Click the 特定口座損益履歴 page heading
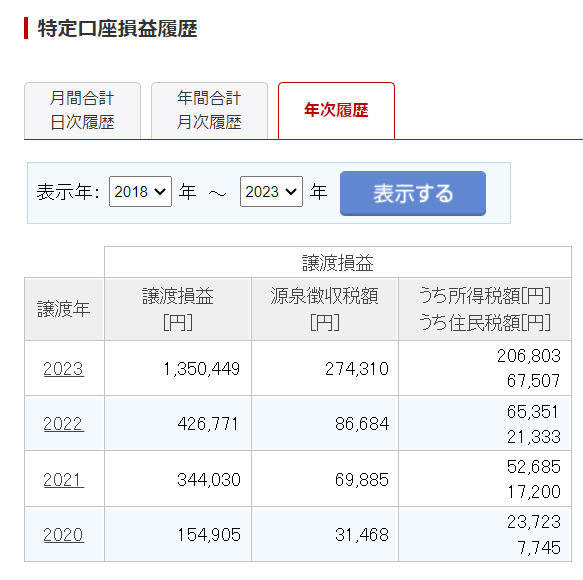The image size is (583, 580). click(117, 28)
